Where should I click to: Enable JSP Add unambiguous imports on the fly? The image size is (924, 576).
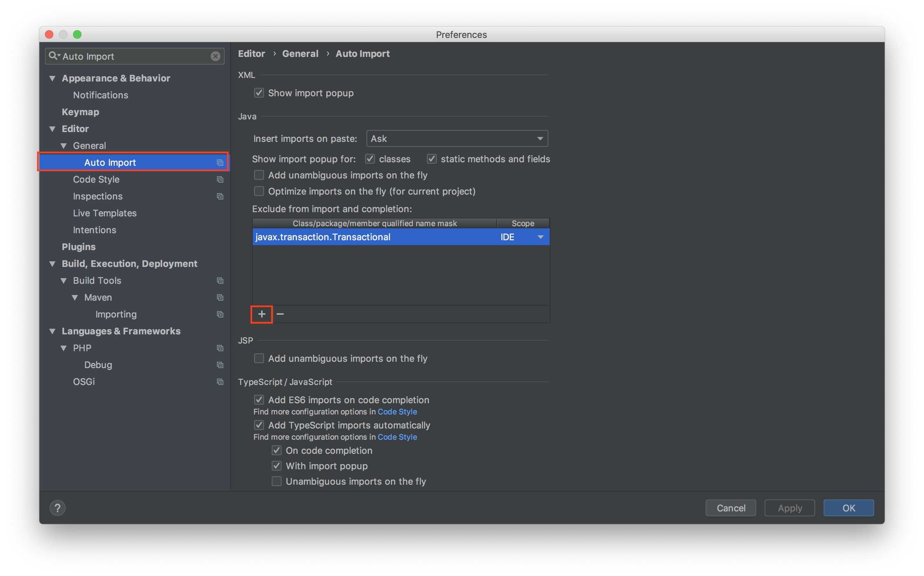point(259,359)
